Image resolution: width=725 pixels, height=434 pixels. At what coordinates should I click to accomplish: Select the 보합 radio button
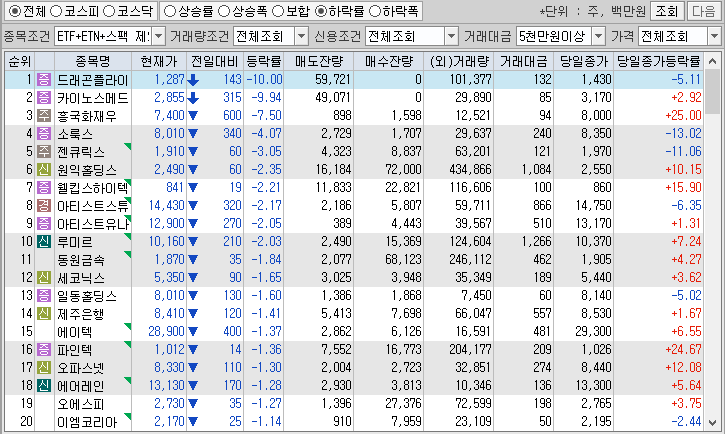click(277, 11)
